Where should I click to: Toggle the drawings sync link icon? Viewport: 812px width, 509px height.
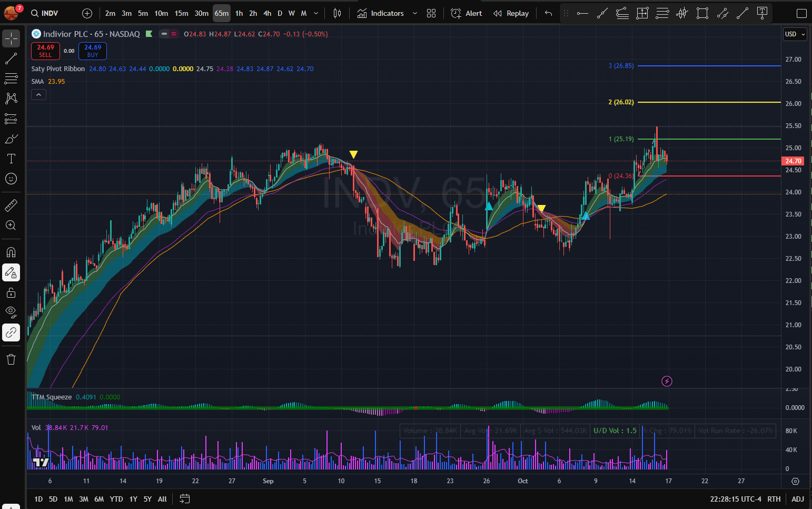(11, 332)
